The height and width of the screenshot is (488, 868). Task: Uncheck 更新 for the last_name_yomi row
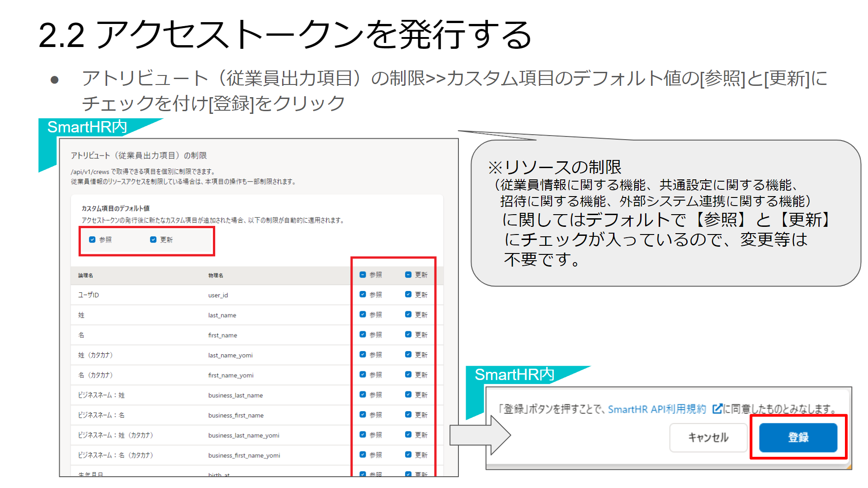[408, 355]
